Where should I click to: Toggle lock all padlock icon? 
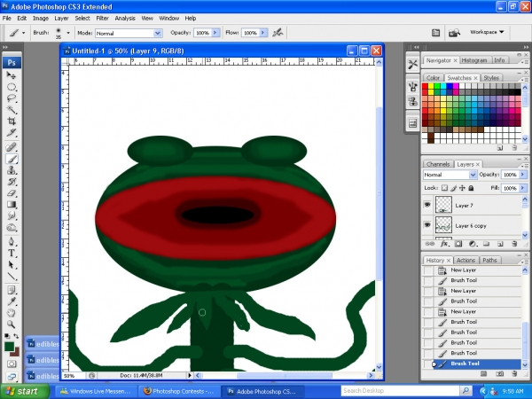click(471, 188)
